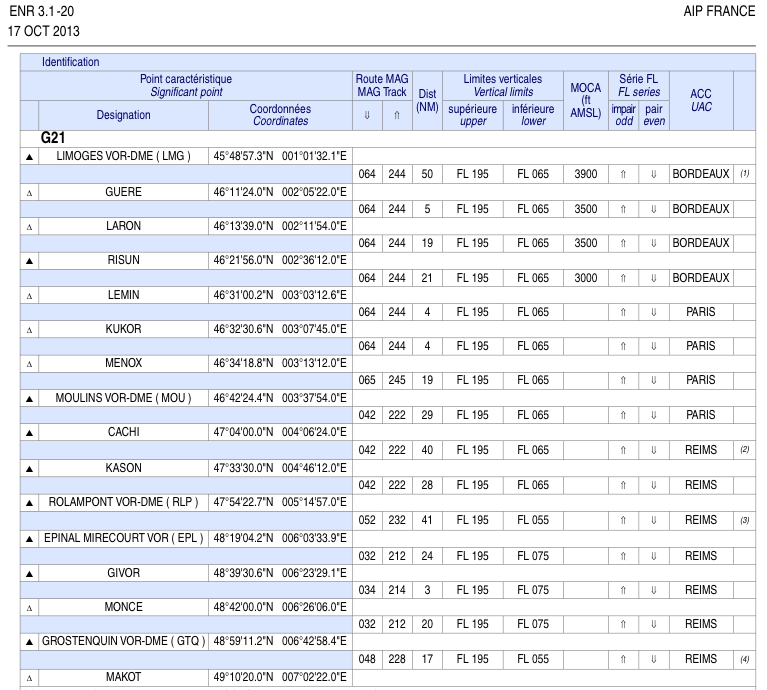The image size is (767, 690).
Task: Select the GUERE waypoint name
Action: pos(123,192)
